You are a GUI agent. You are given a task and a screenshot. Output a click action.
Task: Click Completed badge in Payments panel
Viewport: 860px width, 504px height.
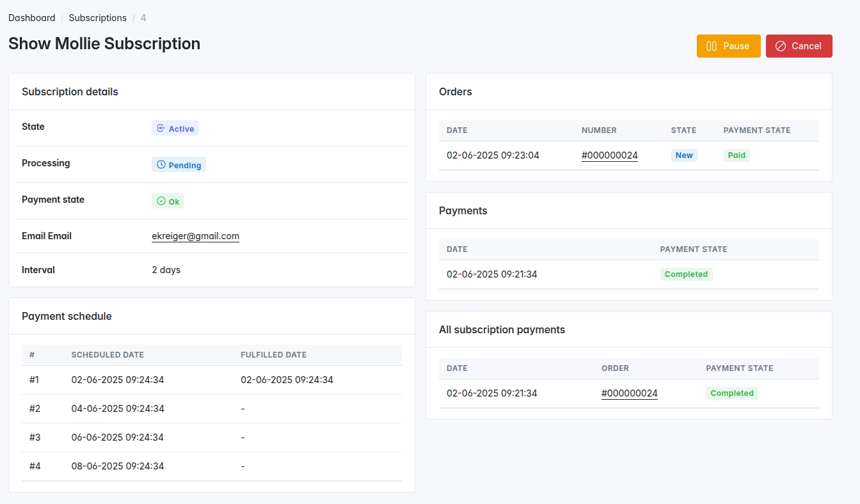click(x=686, y=274)
